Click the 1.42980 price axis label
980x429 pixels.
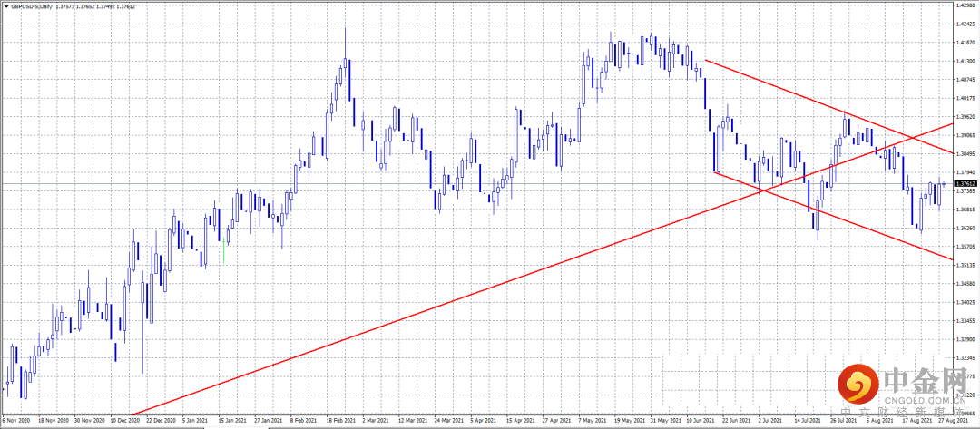tap(965, 5)
